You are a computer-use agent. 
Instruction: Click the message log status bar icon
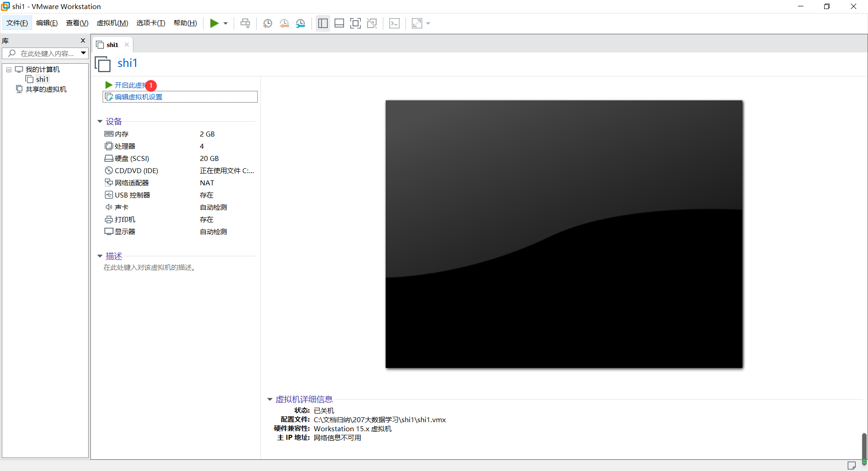pyautogui.click(x=852, y=466)
